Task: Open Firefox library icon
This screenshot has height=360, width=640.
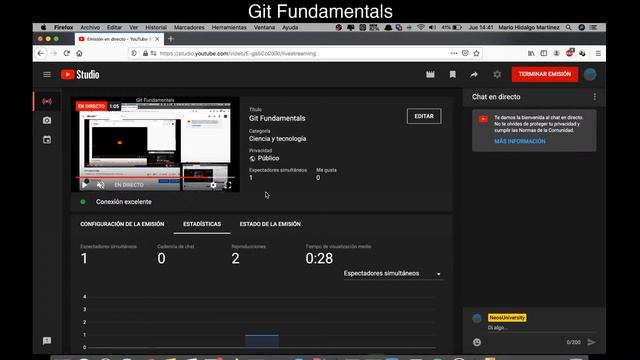Action: coord(531,53)
